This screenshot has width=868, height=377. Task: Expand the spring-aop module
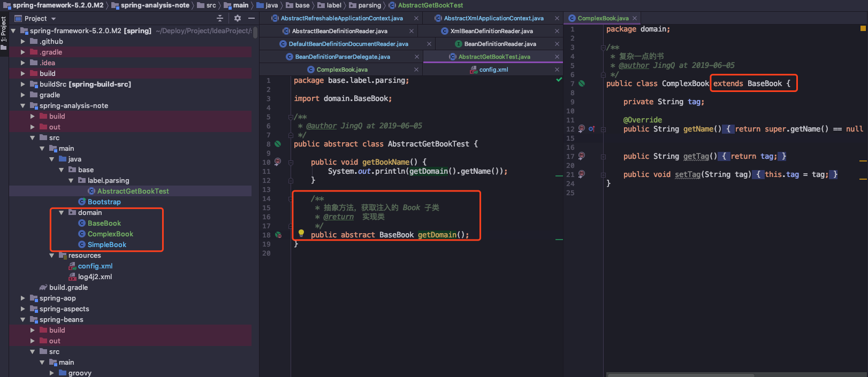pyautogui.click(x=22, y=298)
